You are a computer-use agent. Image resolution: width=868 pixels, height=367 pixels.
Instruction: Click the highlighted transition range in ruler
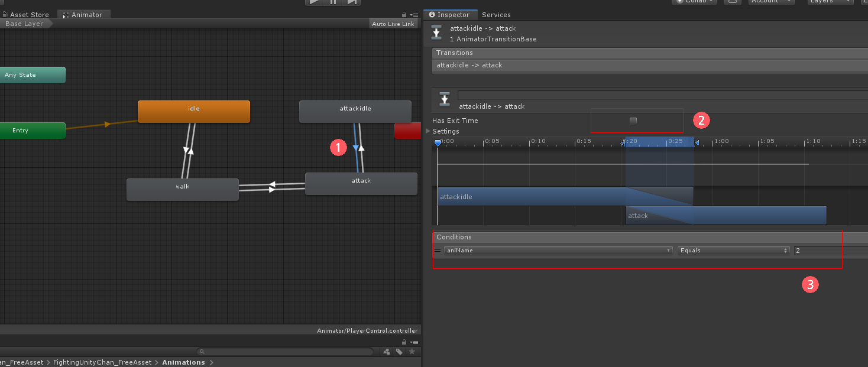point(659,142)
